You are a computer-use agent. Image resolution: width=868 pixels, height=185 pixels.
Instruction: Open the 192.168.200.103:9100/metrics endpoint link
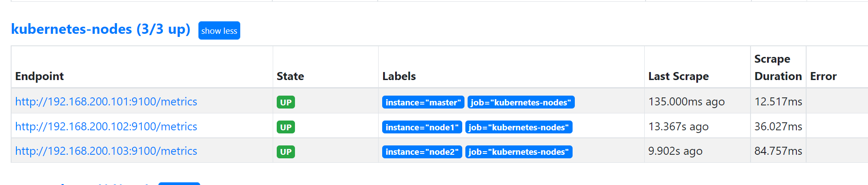click(x=106, y=151)
